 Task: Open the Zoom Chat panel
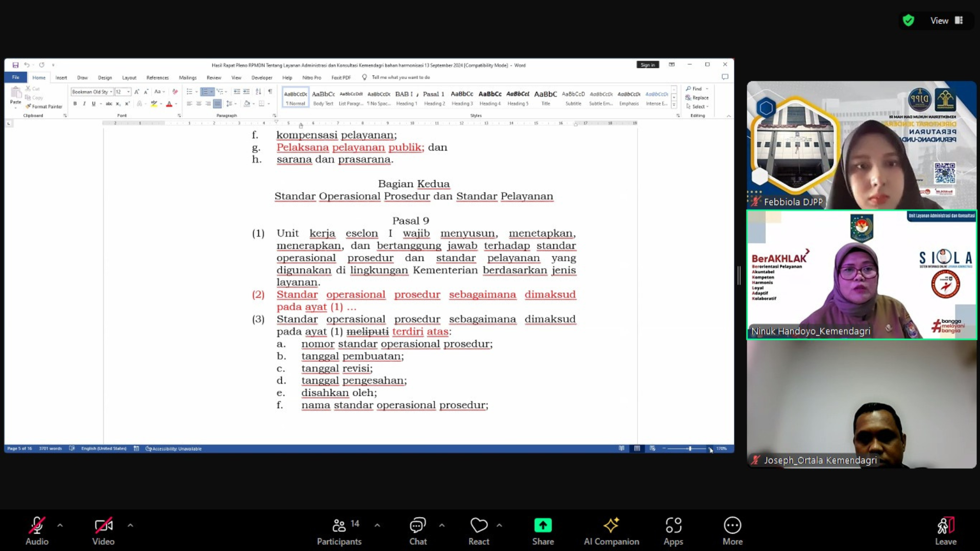coord(418,531)
